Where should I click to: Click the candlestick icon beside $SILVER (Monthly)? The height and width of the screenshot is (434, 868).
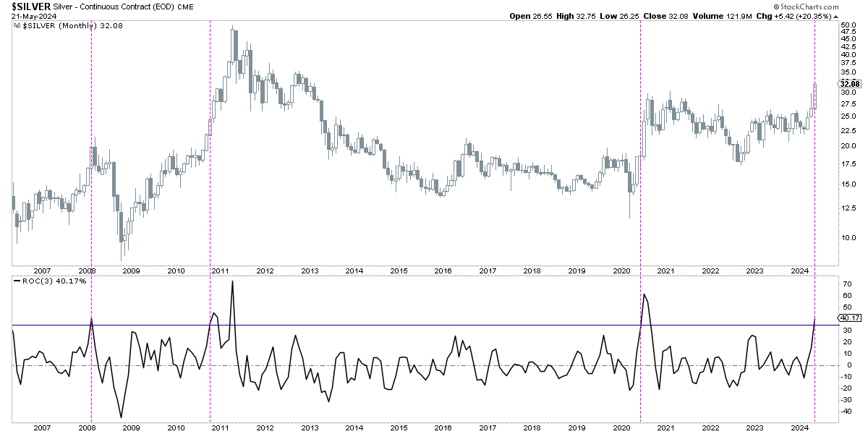pyautogui.click(x=18, y=25)
